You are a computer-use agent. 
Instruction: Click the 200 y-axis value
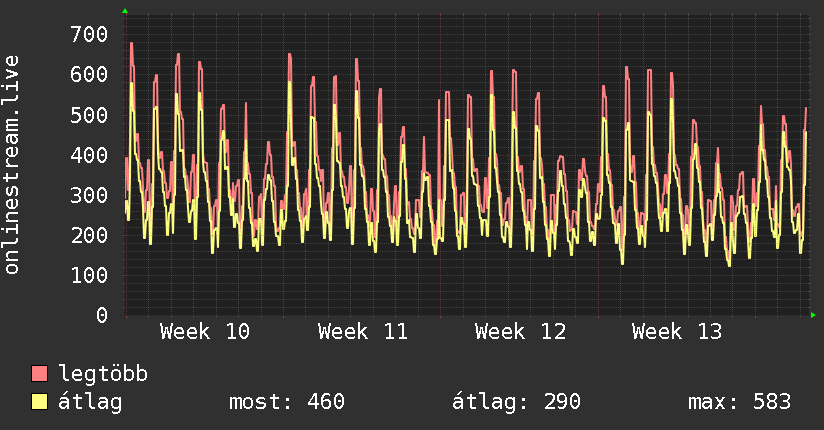[x=89, y=235]
